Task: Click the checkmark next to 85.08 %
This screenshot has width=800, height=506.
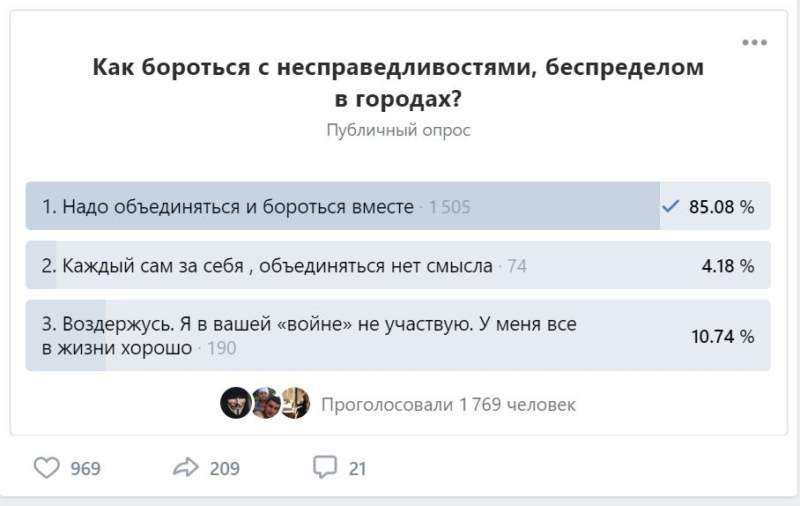Action: tap(671, 207)
